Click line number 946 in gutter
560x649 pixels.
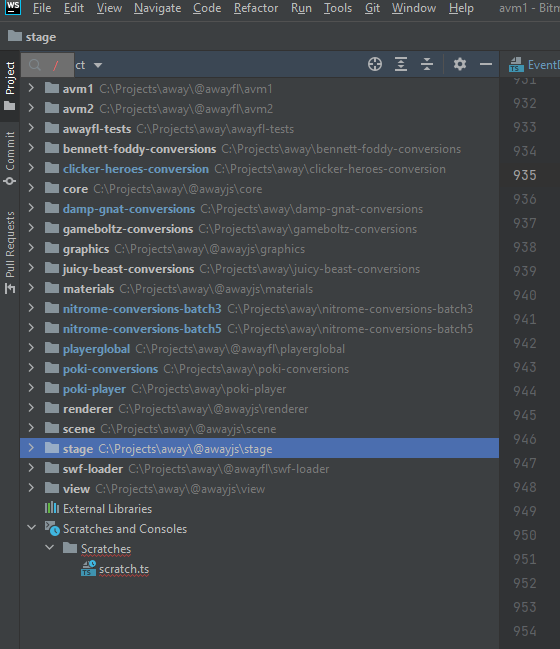tap(525, 439)
